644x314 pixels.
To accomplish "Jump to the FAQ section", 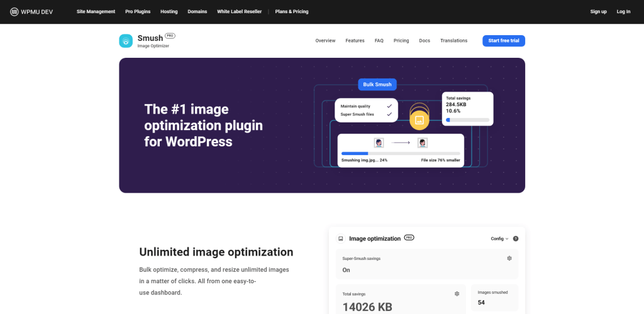I will point(379,41).
